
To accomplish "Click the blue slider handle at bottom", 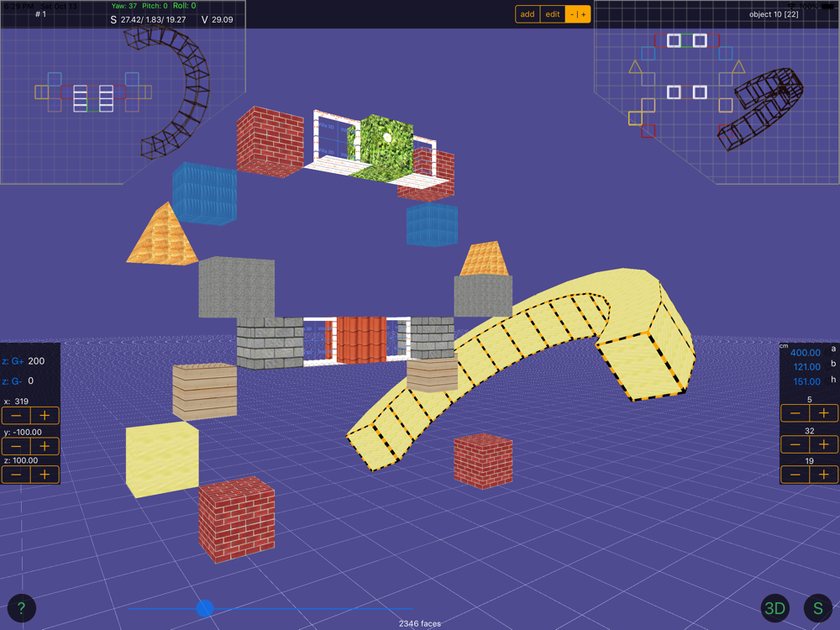I will click(x=205, y=608).
